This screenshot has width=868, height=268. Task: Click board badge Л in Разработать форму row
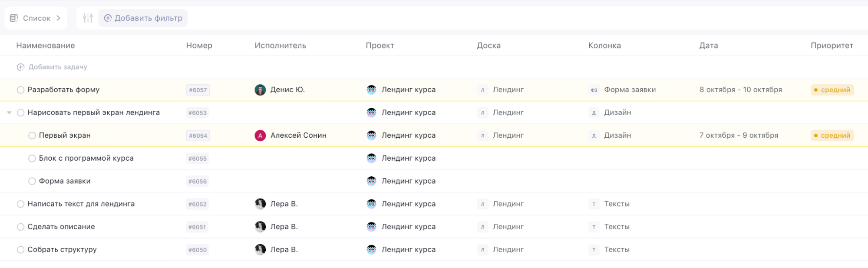pyautogui.click(x=482, y=90)
